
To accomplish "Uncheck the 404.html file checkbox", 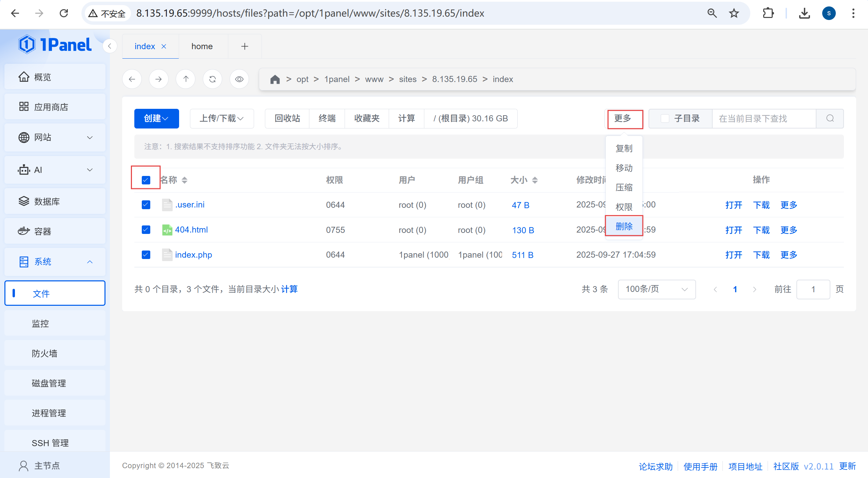I will (x=146, y=230).
